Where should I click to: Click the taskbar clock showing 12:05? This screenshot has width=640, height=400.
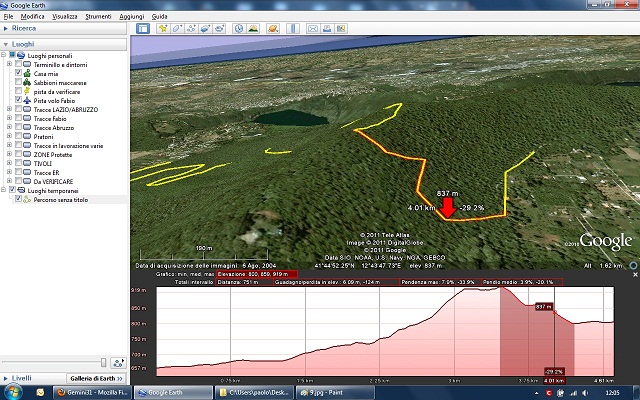point(613,393)
